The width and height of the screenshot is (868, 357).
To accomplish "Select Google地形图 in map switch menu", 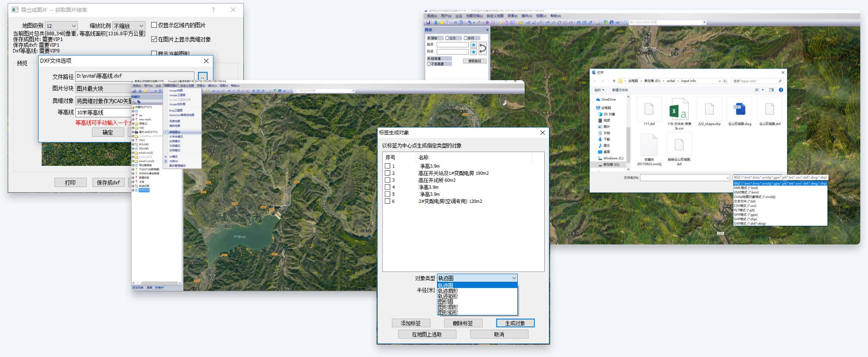I will (x=177, y=104).
